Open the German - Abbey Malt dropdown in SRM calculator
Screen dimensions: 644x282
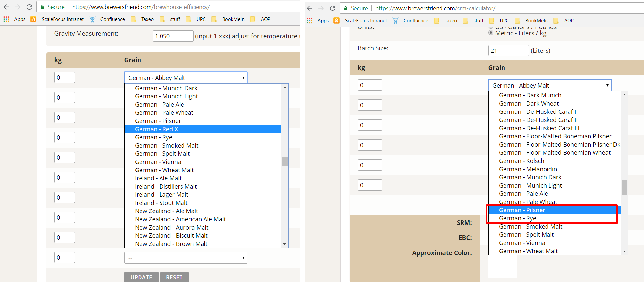(x=550, y=85)
